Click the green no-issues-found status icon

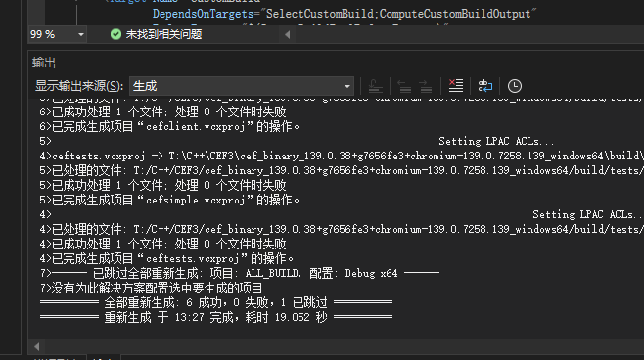(x=115, y=34)
